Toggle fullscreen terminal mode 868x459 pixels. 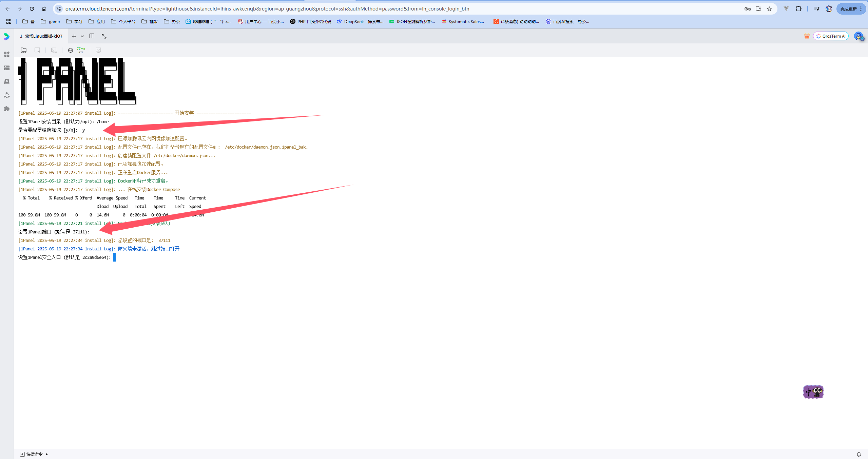(x=104, y=36)
